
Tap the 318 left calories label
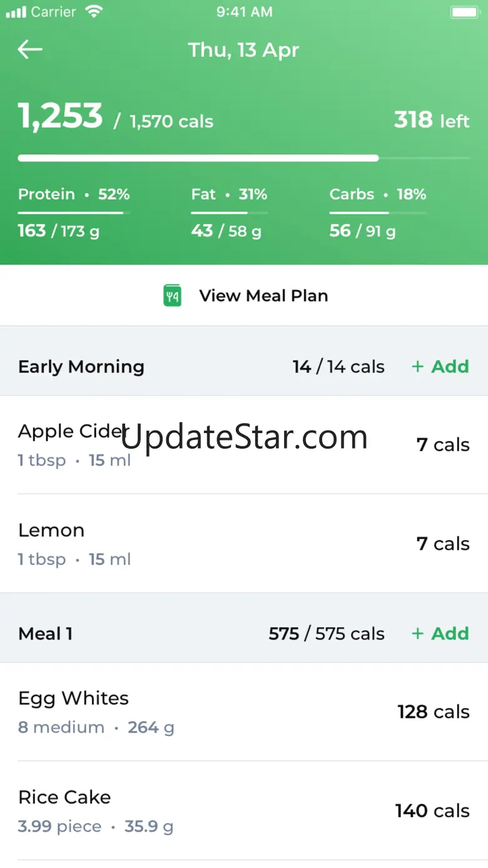click(x=431, y=120)
